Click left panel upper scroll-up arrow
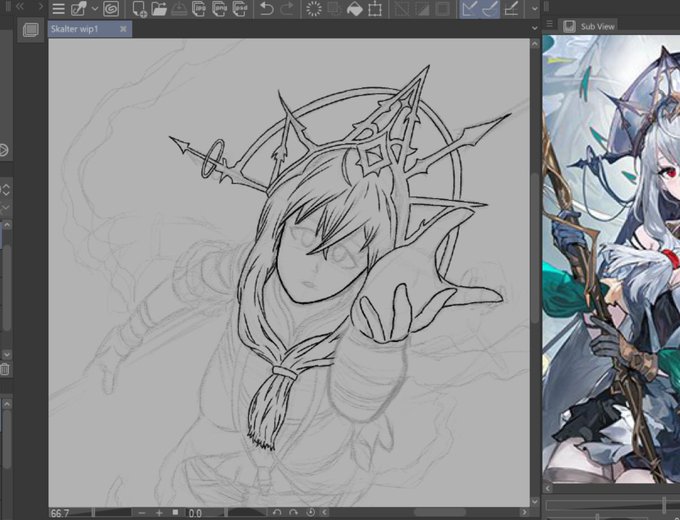The height and width of the screenshot is (520, 680). 7,225
